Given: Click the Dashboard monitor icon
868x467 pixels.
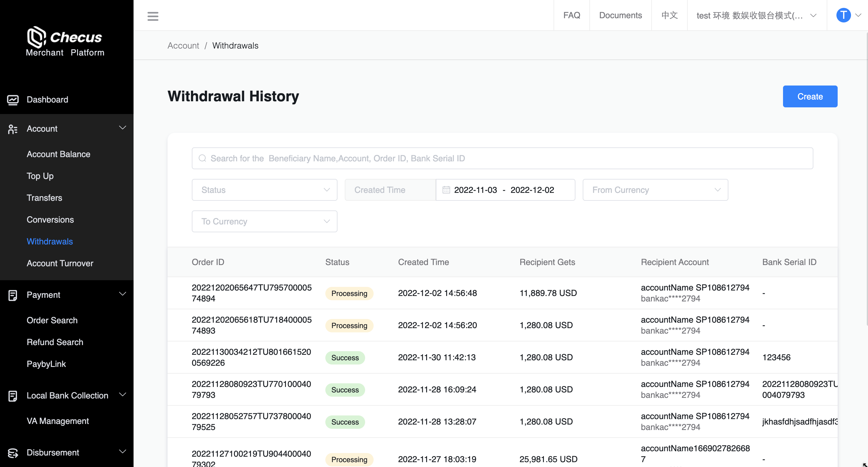Looking at the screenshot, I should (13, 100).
